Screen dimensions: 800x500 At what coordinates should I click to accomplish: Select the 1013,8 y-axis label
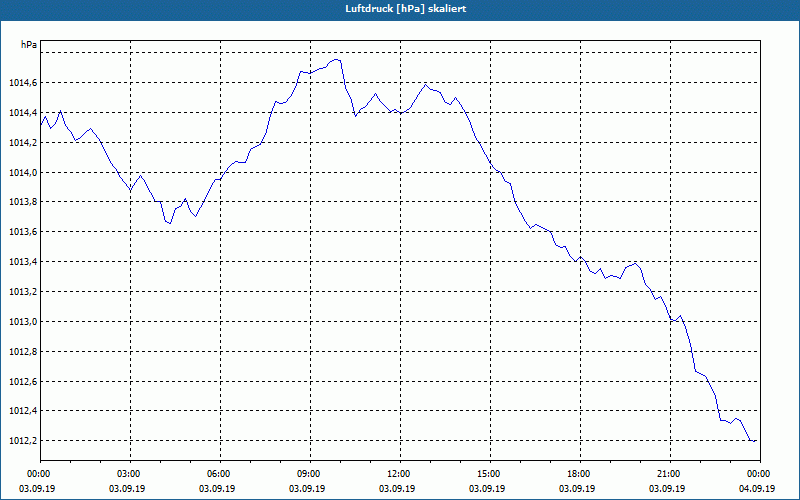[x=22, y=202]
